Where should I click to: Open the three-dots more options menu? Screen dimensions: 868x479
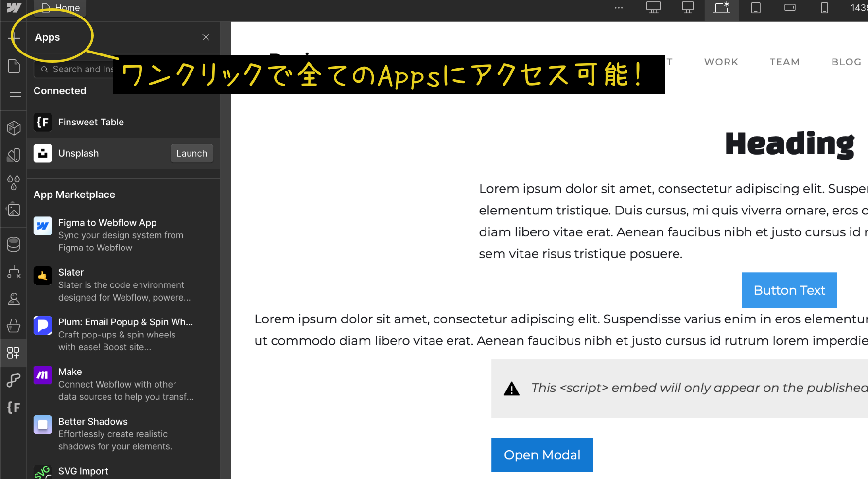click(x=619, y=8)
